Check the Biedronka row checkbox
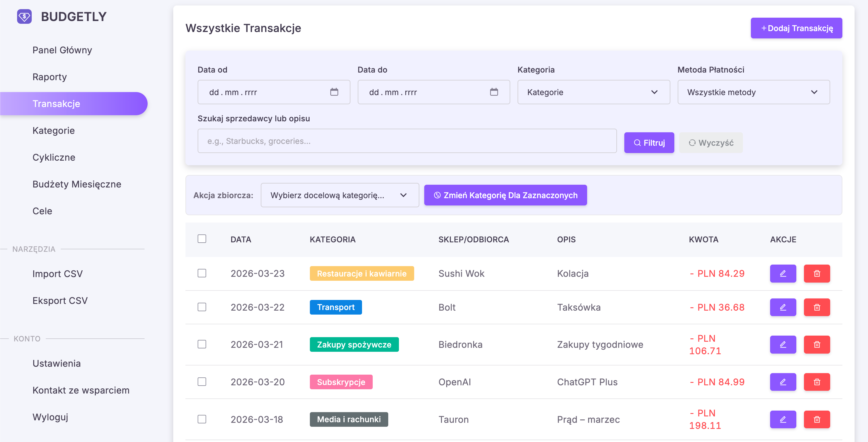Image resolution: width=868 pixels, height=442 pixels. tap(202, 344)
